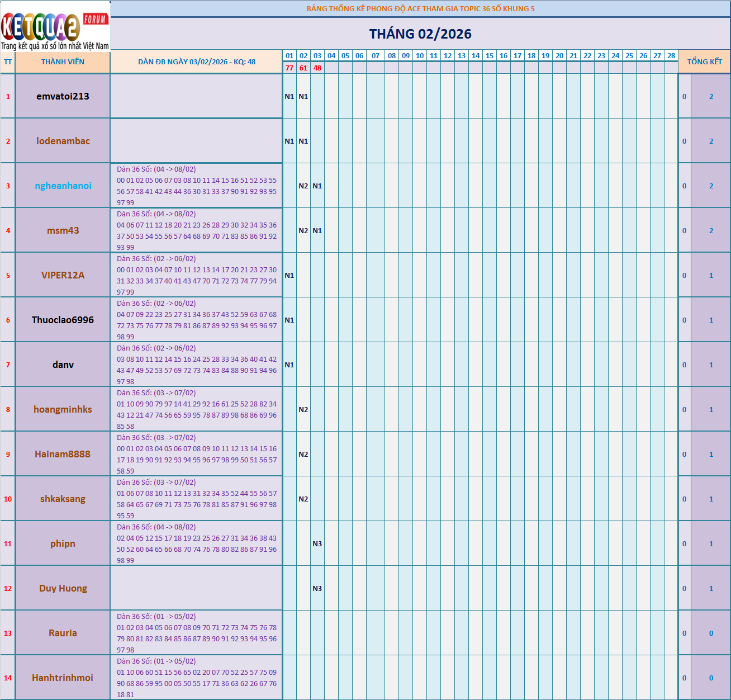Open Duy Huong's member profile

(63, 588)
